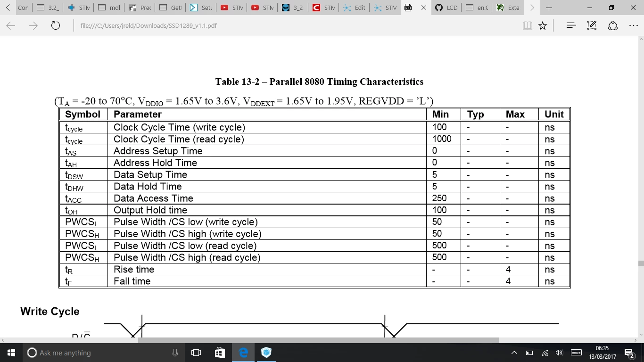Open Task View on the taskbar
The height and width of the screenshot is (362, 644).
pyautogui.click(x=196, y=353)
